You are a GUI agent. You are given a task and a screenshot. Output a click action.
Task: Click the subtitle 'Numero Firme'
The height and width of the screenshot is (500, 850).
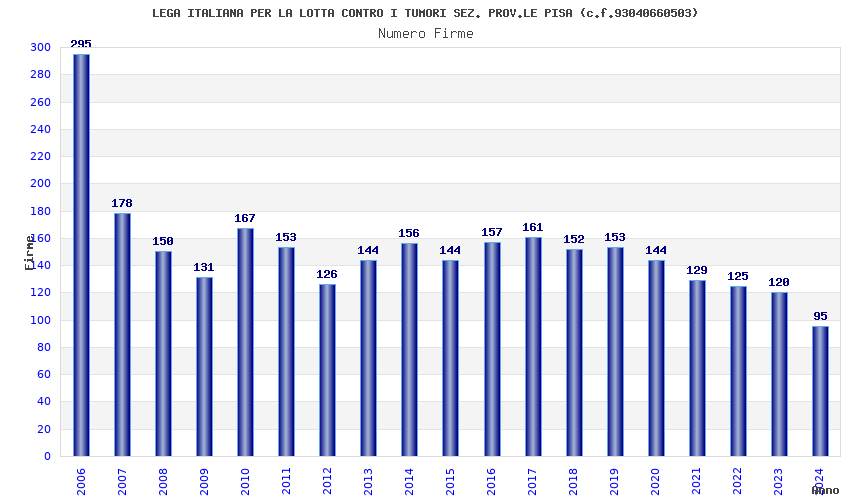click(x=426, y=34)
